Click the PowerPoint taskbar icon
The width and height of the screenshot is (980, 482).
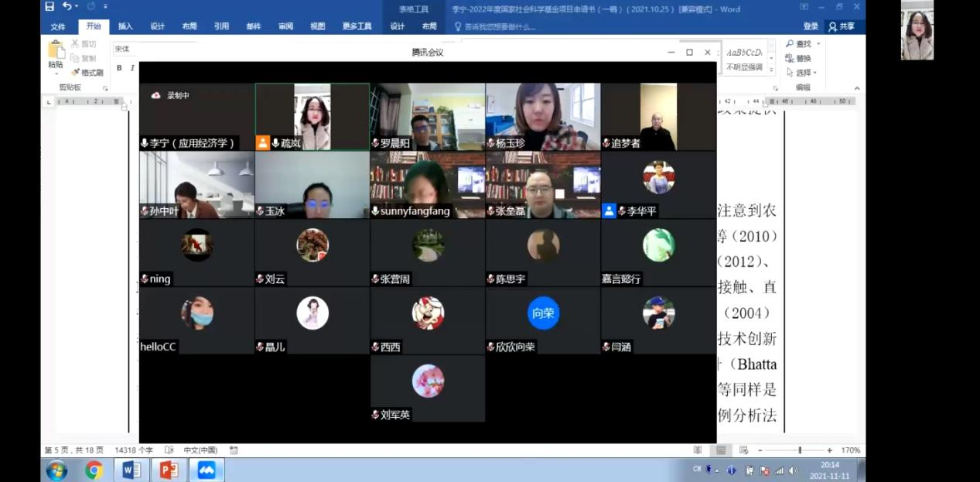coord(169,470)
